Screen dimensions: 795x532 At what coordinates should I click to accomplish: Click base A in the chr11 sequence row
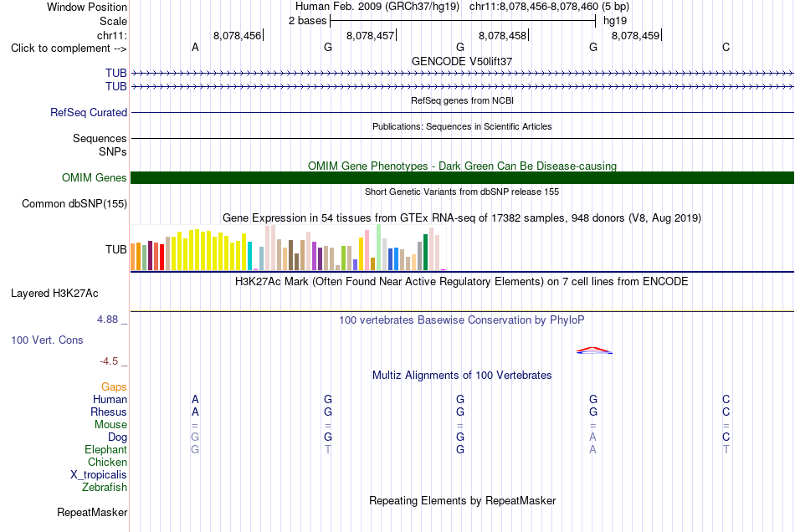tap(195, 47)
